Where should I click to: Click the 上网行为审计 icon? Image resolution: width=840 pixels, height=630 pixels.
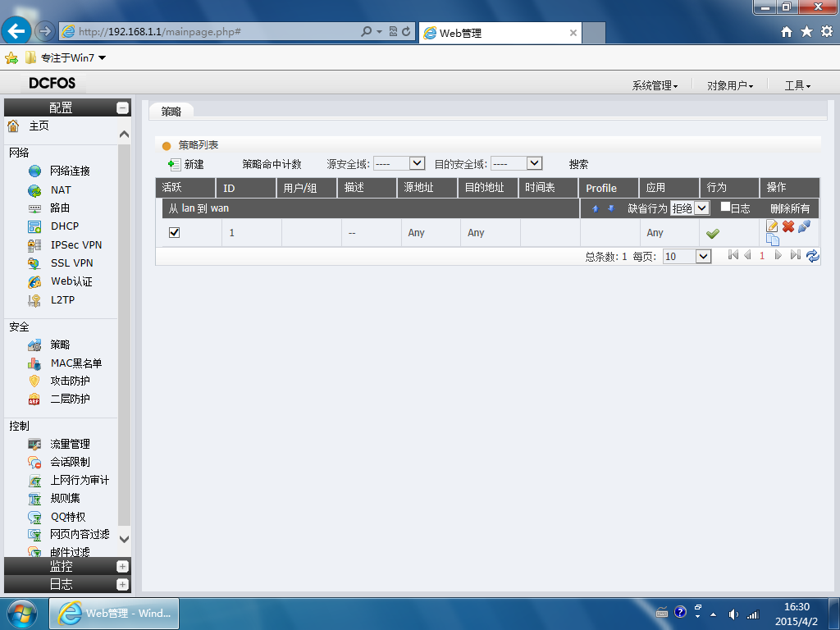pyautogui.click(x=34, y=481)
